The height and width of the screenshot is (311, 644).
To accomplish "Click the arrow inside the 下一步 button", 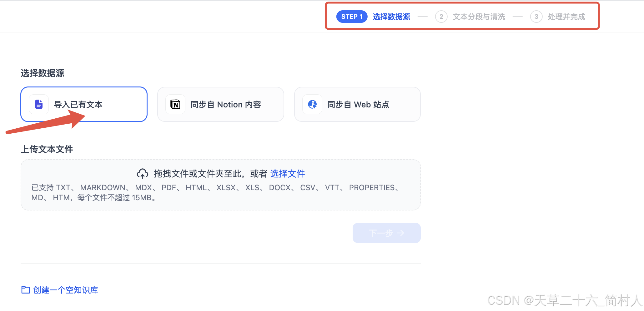I will [401, 233].
